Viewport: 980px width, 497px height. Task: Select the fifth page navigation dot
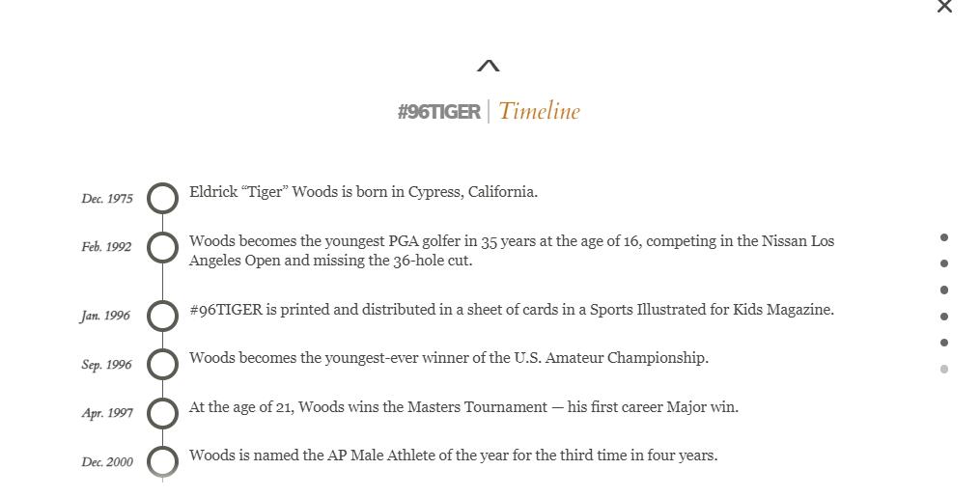(x=944, y=343)
